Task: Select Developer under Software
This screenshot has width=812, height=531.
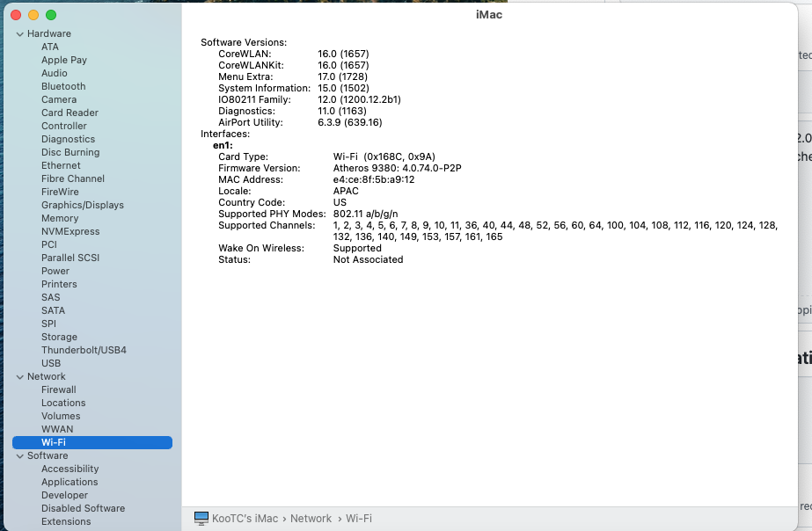Action: [x=65, y=495]
